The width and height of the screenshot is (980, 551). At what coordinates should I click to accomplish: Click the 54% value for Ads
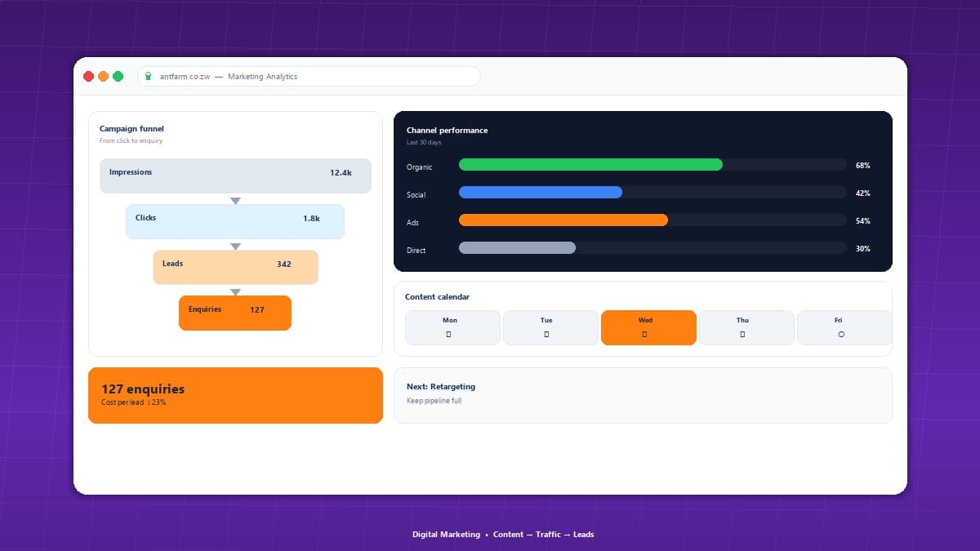(x=862, y=221)
